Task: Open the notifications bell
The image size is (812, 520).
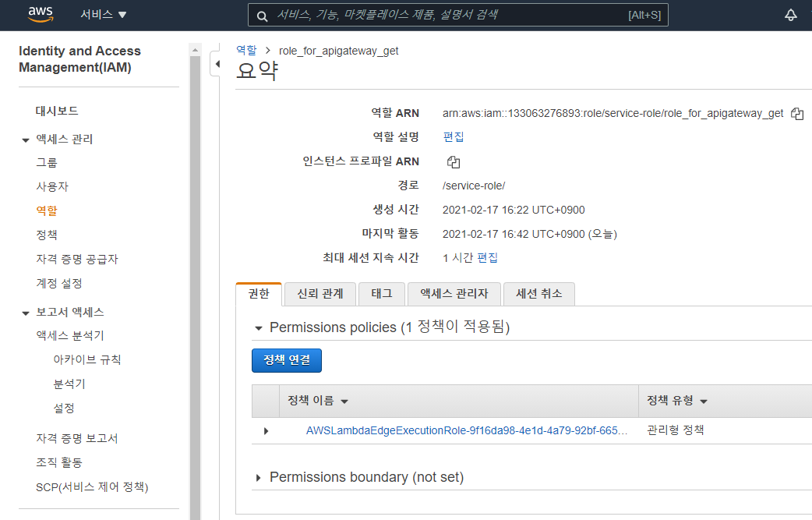Action: (x=790, y=15)
